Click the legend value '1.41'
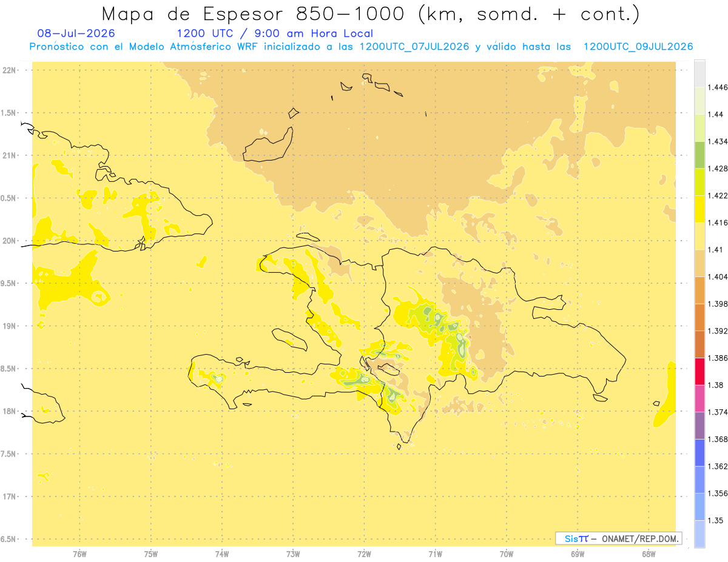 [714, 250]
